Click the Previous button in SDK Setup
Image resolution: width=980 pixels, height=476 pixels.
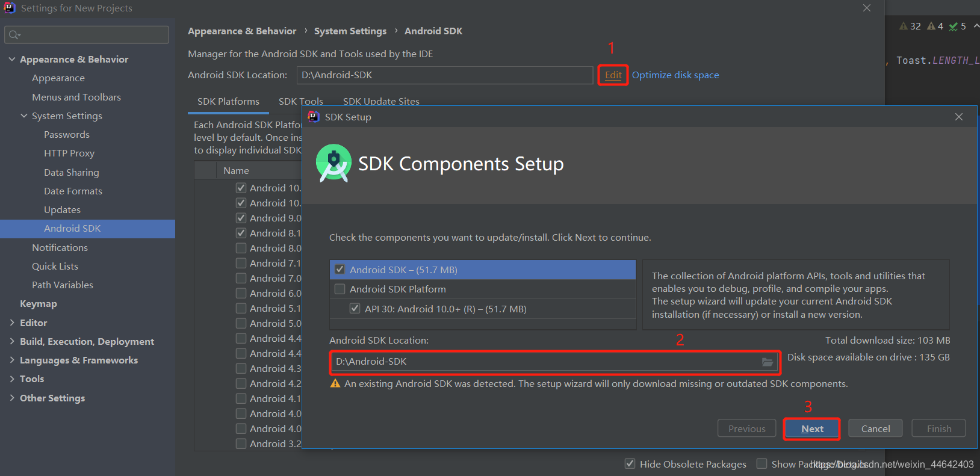point(747,428)
